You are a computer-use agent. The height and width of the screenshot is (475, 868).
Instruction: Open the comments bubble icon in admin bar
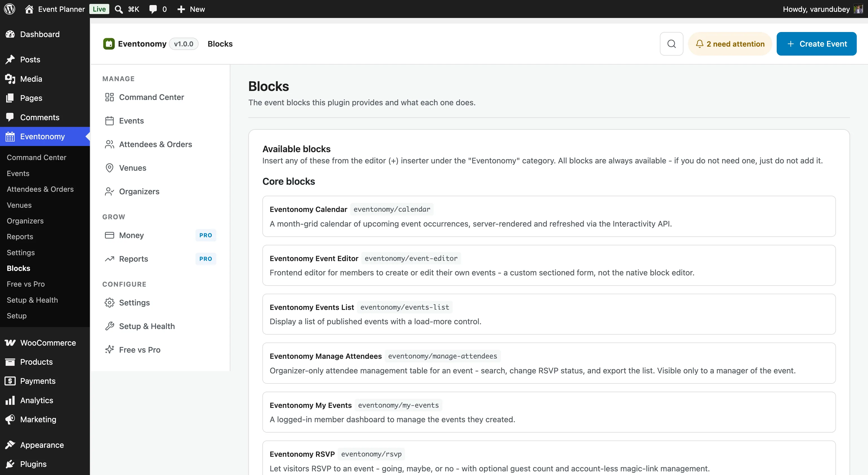[153, 9]
